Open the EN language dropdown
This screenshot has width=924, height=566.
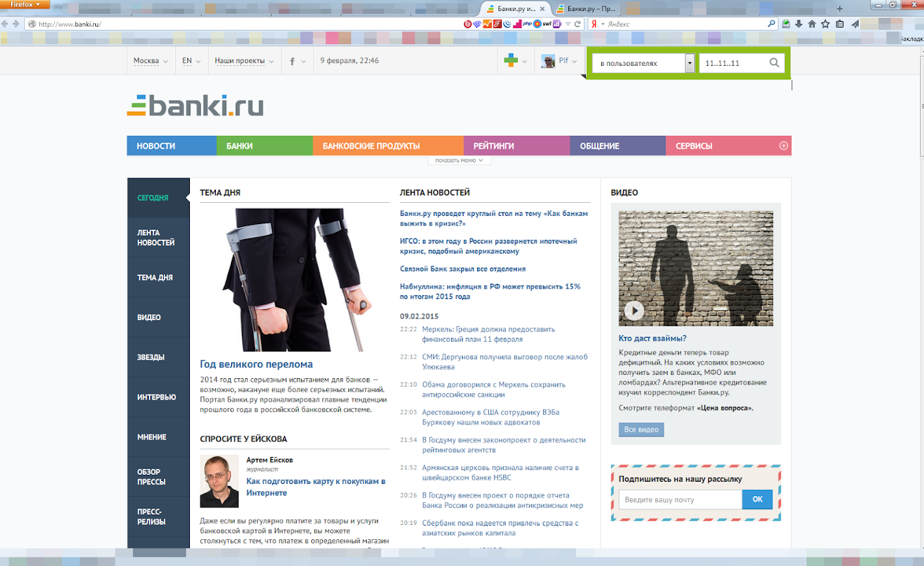click(x=191, y=61)
